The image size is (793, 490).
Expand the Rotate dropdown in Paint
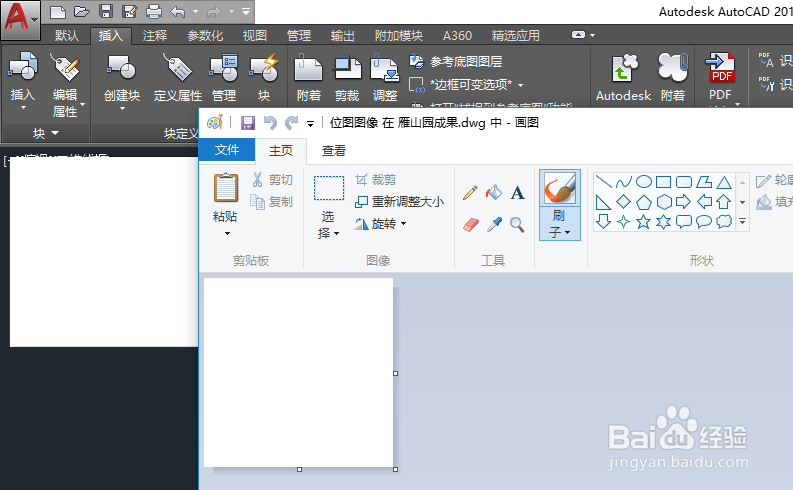tap(404, 224)
